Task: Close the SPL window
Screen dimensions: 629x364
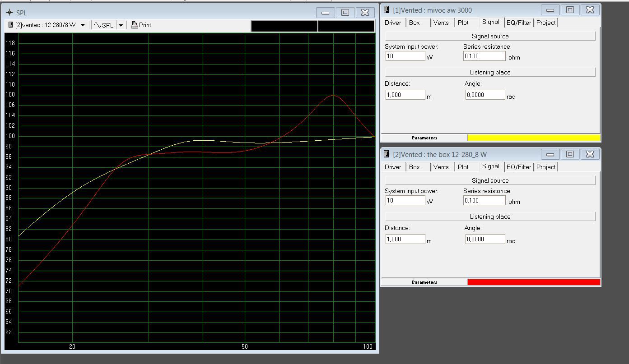Action: (365, 13)
